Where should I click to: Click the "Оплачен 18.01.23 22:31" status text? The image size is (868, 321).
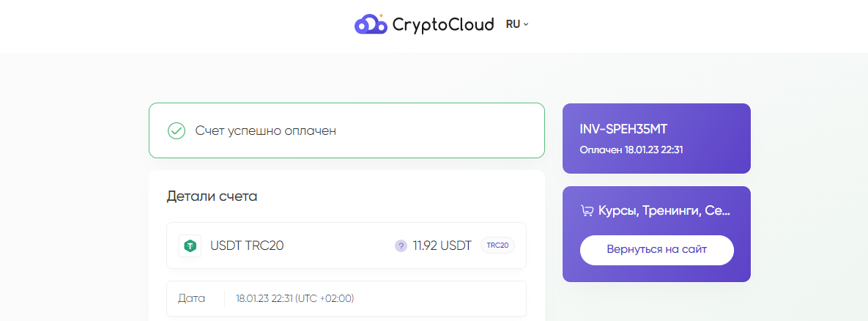tap(631, 150)
